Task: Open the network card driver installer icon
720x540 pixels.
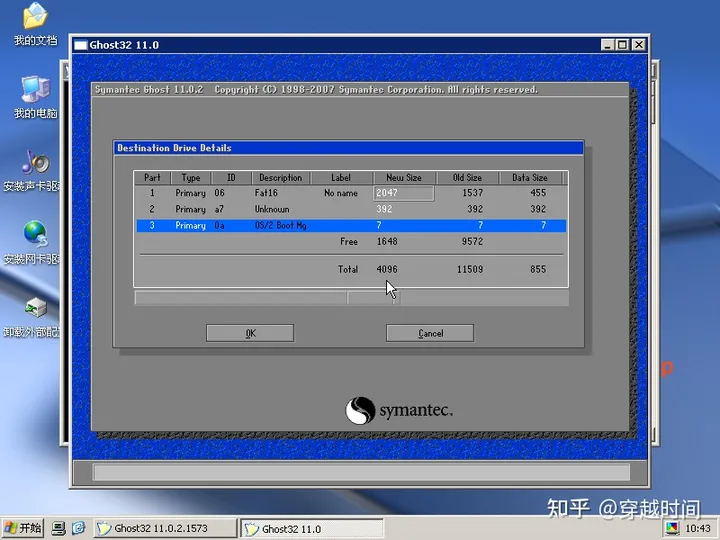Action: 32,243
